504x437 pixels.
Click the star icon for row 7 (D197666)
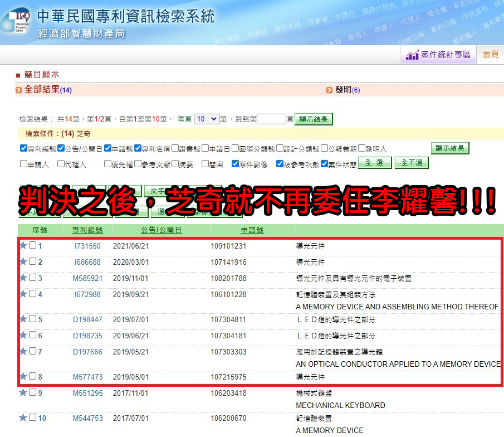pyautogui.click(x=23, y=351)
